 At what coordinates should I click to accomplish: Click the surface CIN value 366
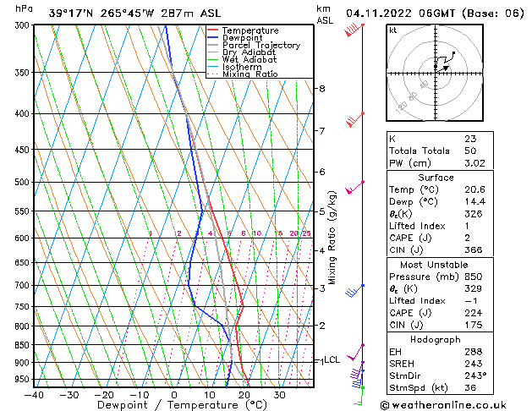(474, 250)
